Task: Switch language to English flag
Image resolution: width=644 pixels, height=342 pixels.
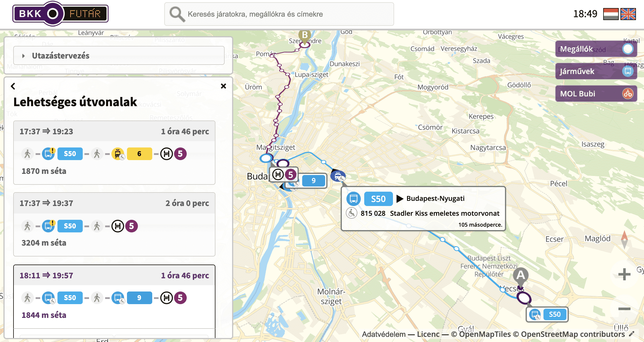Action: [x=628, y=14]
